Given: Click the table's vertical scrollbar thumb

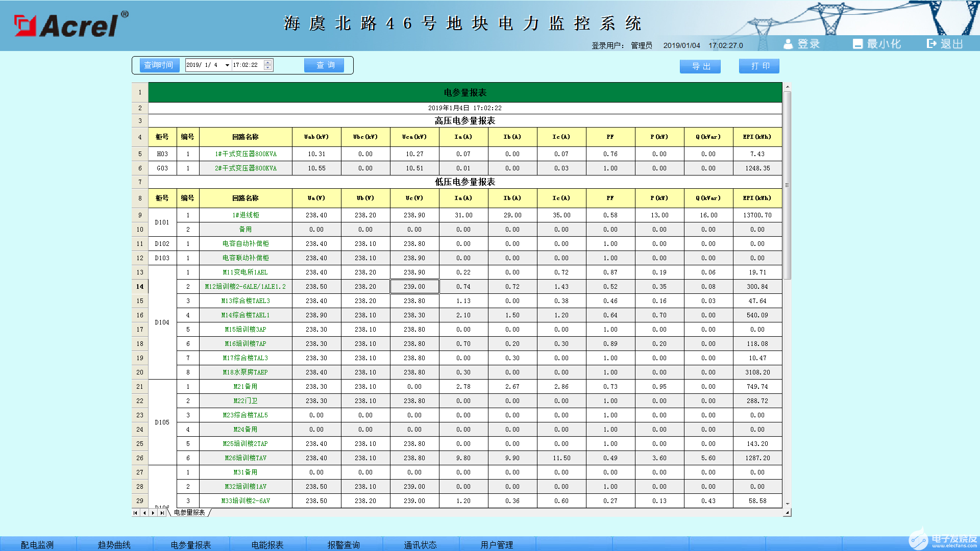Looking at the screenshot, I should 787,185.
